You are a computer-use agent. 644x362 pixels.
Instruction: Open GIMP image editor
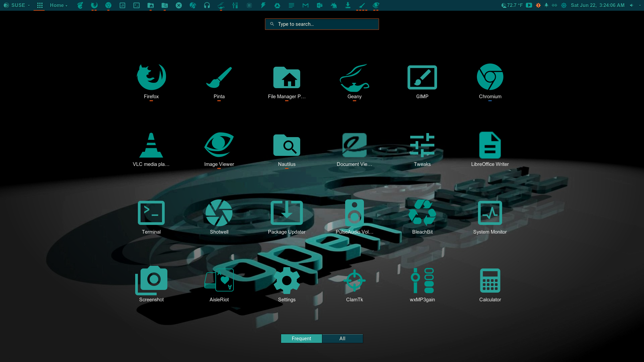tap(422, 81)
